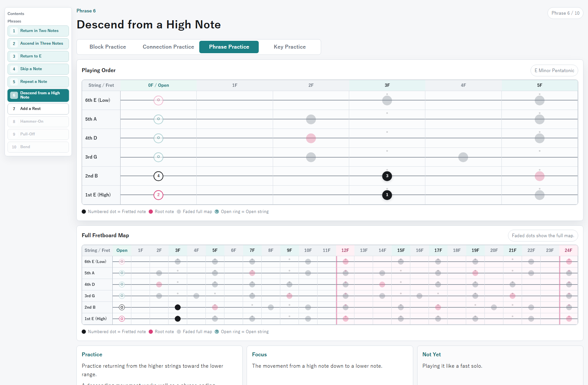Go to phrase 7 Add a Rest
This screenshot has height=385, width=588.
point(38,109)
